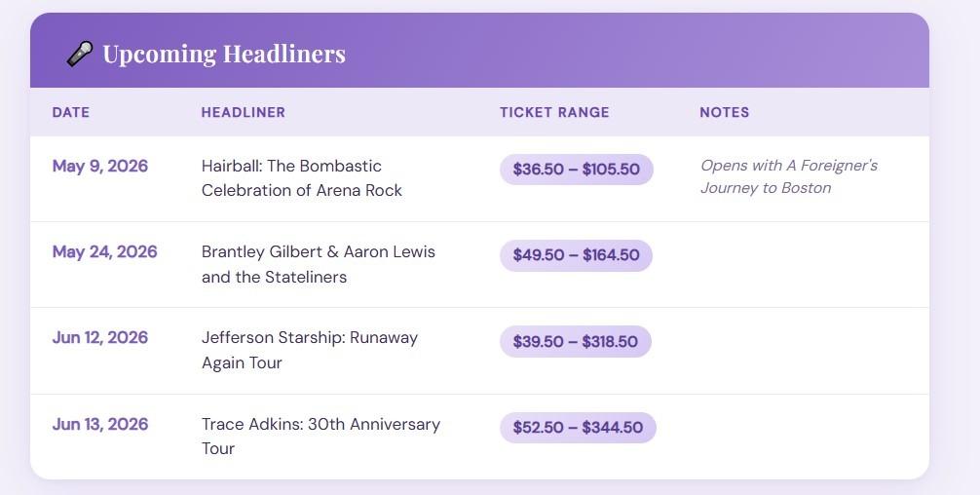Click the $36.50 – $105.50 price badge
Screen dimensions: 980x495
[x=576, y=170]
